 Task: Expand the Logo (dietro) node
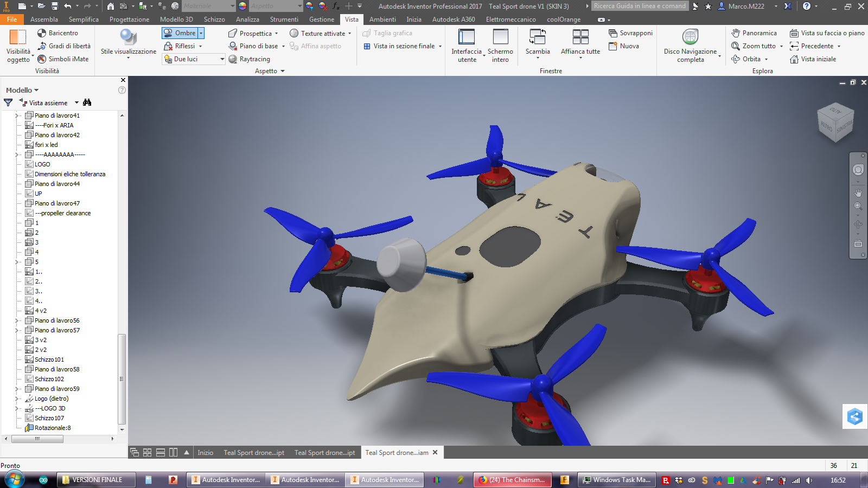(x=17, y=399)
